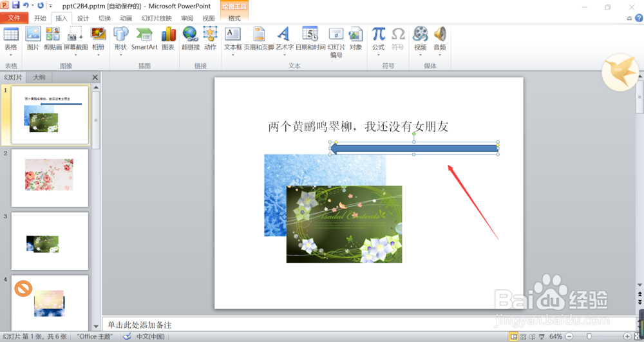The image size is (644, 342).
Task: Click the zoom slider handle
Action: coord(589,336)
